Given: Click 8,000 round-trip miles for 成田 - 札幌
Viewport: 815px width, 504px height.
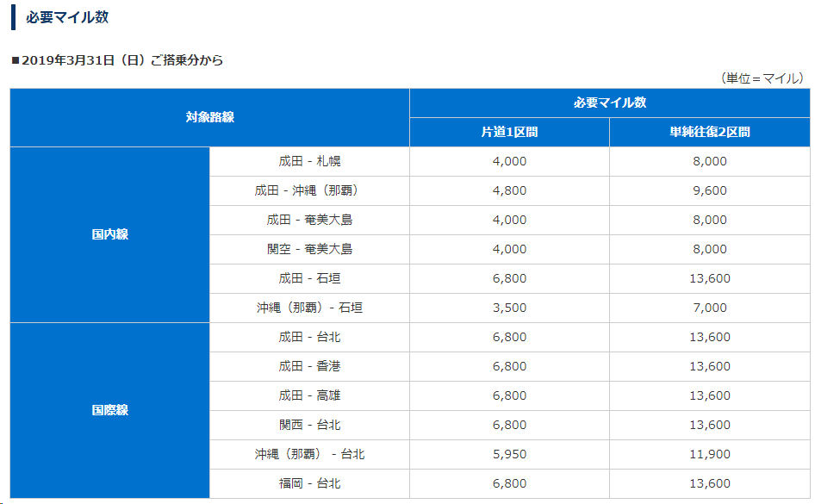Looking at the screenshot, I should [x=710, y=162].
